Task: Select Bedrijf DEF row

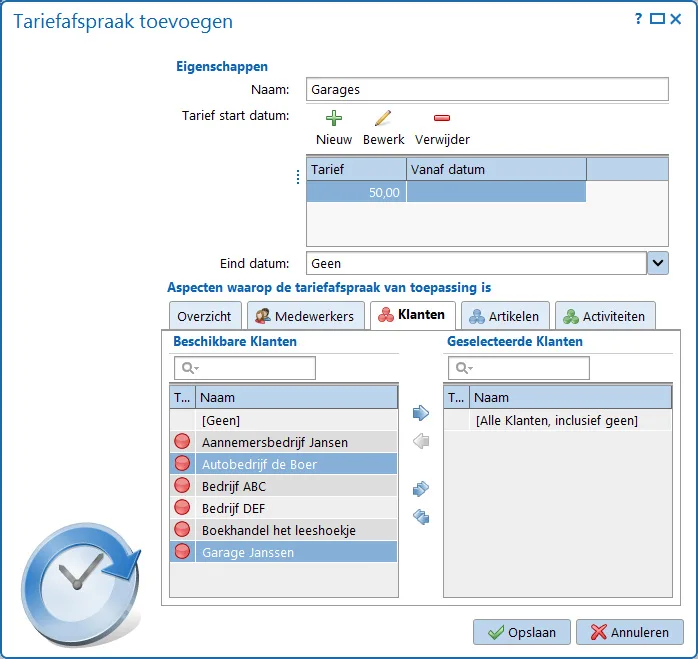Action: [283, 508]
